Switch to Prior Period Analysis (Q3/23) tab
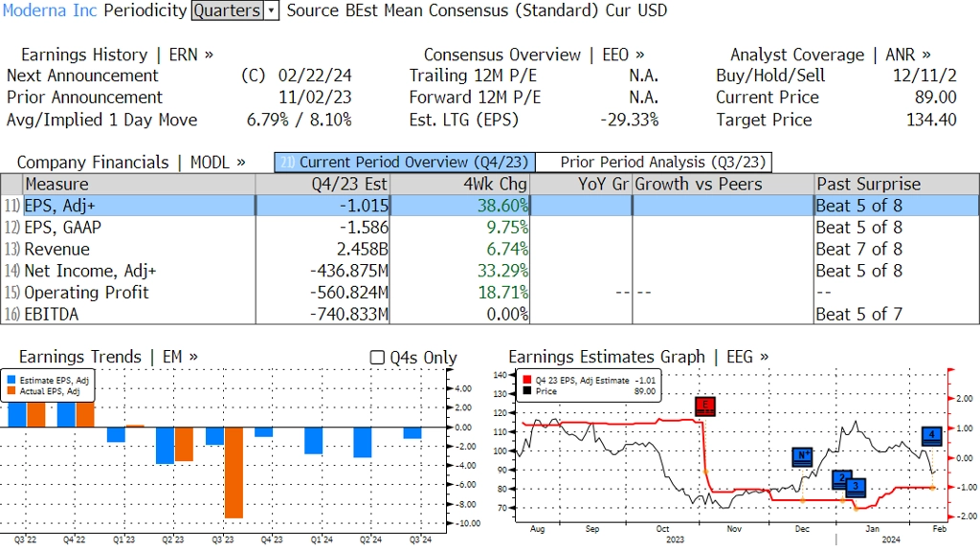 pyautogui.click(x=654, y=163)
